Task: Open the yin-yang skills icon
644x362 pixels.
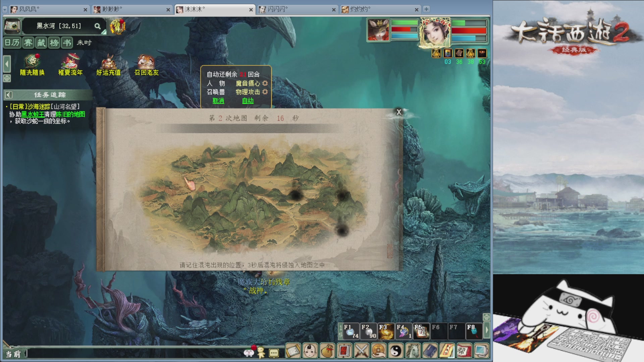Action: (x=396, y=351)
